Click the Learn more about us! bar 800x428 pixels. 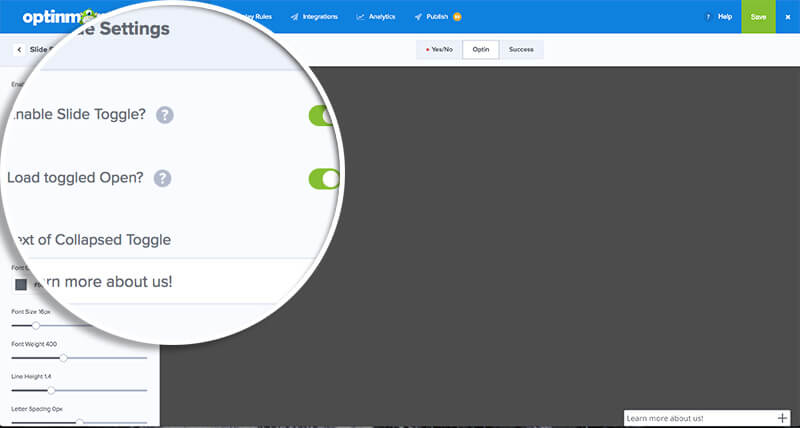point(707,418)
